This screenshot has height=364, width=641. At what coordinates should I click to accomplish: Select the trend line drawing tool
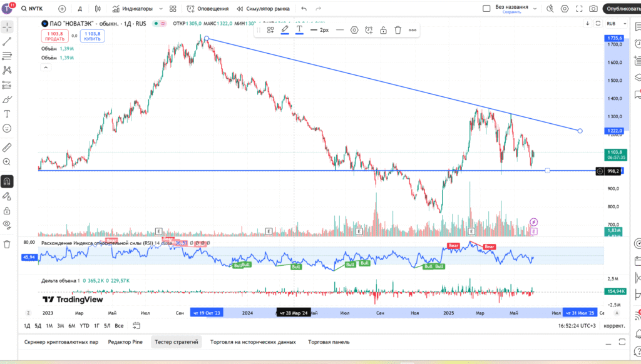[x=7, y=42]
